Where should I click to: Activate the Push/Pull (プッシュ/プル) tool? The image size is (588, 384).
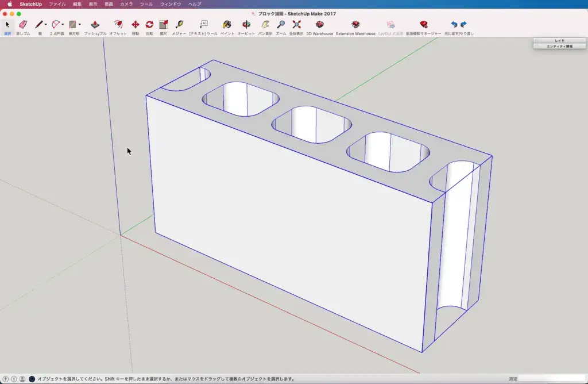pyautogui.click(x=95, y=25)
